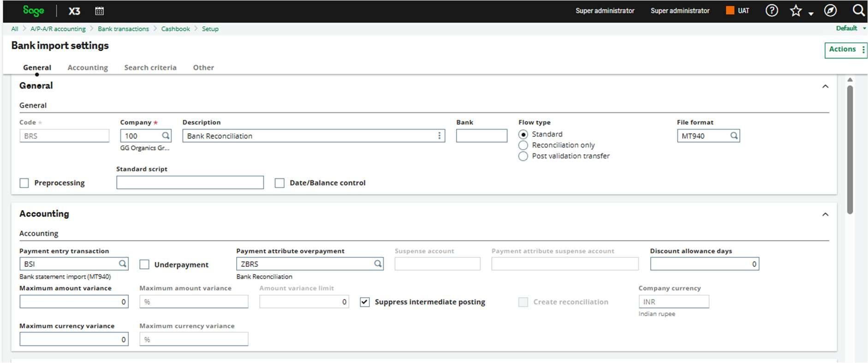This screenshot has height=363, width=868.
Task: Collapse the Accounting section chevron
Action: point(825,215)
